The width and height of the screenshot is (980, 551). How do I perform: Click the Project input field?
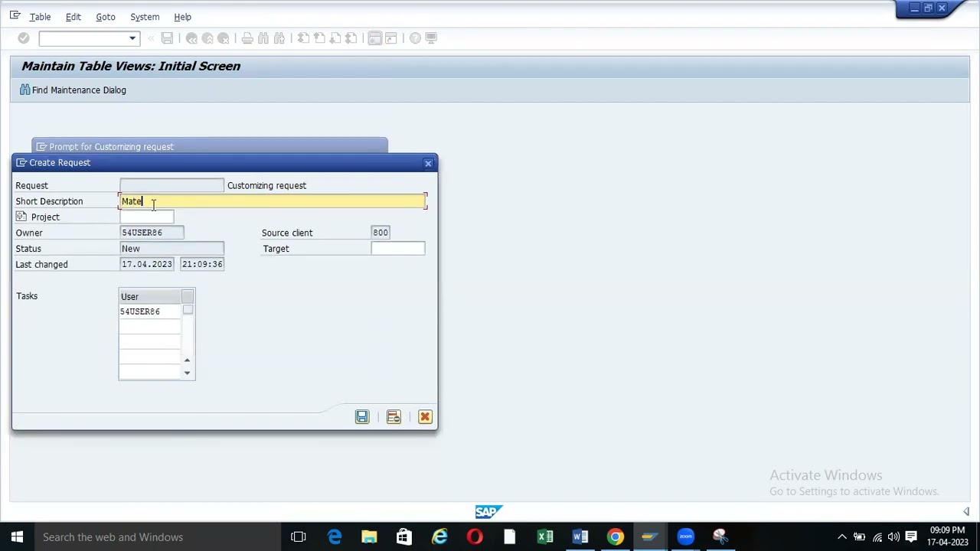click(x=147, y=217)
